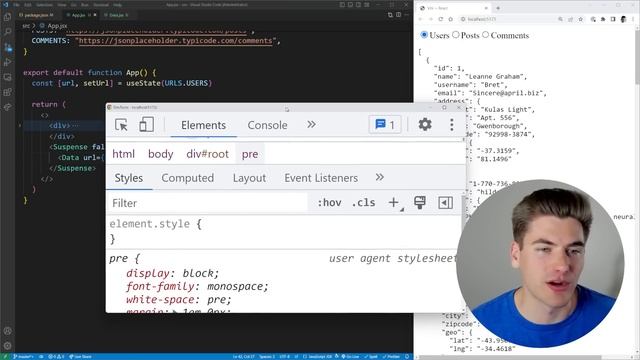Go to browser home icon

point(451,19)
